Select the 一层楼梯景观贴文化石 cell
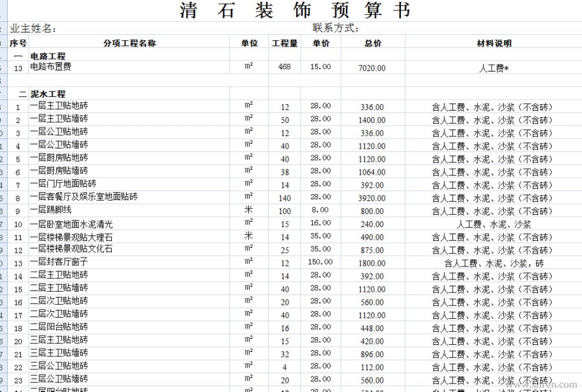 tap(129, 250)
